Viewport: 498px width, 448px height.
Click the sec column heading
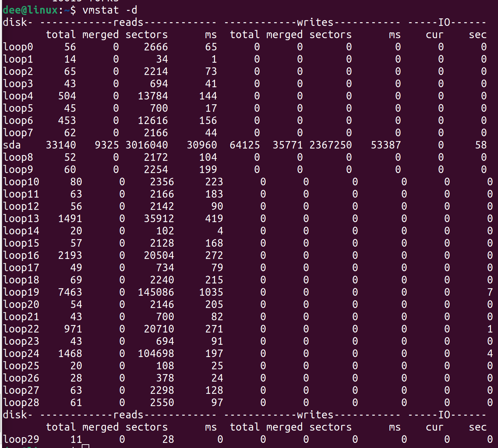click(477, 34)
